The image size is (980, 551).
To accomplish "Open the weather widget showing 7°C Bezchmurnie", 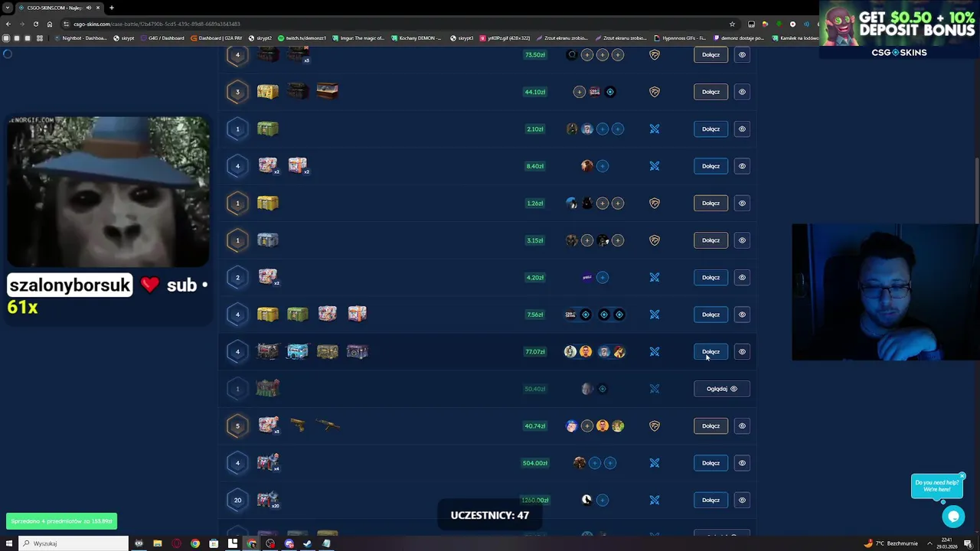I will 890,543.
